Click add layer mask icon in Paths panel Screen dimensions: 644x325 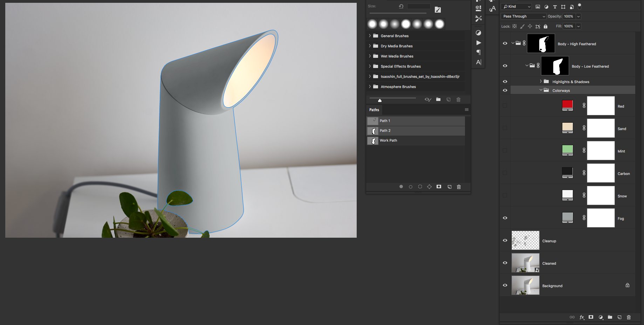(x=439, y=187)
